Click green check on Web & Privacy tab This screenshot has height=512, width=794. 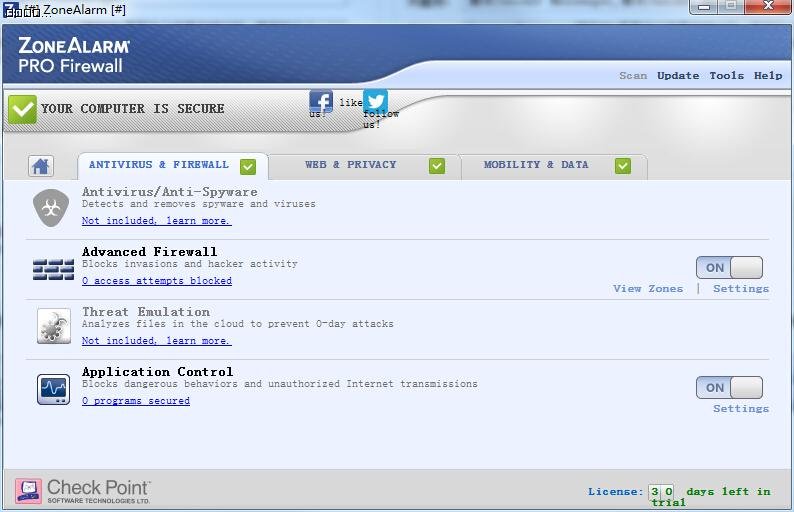tap(437, 166)
